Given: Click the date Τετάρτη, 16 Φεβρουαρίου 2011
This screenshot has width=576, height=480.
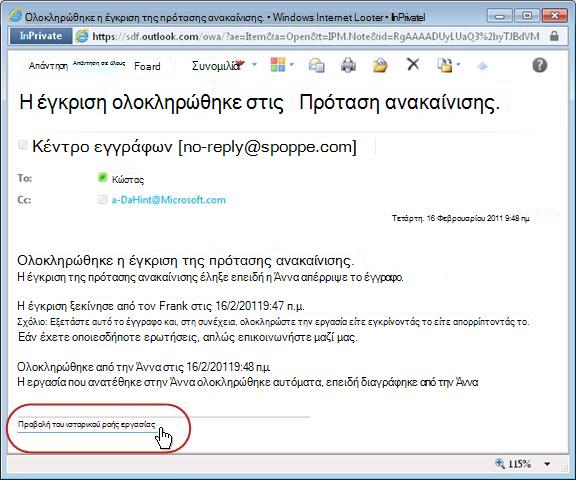Looking at the screenshot, I should click(461, 219).
